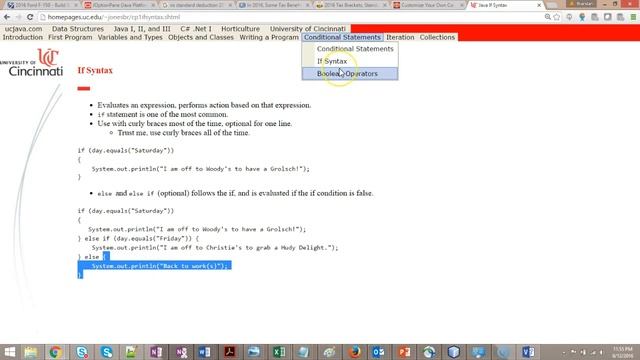Expand the Conditional Statements menu

click(x=342, y=37)
